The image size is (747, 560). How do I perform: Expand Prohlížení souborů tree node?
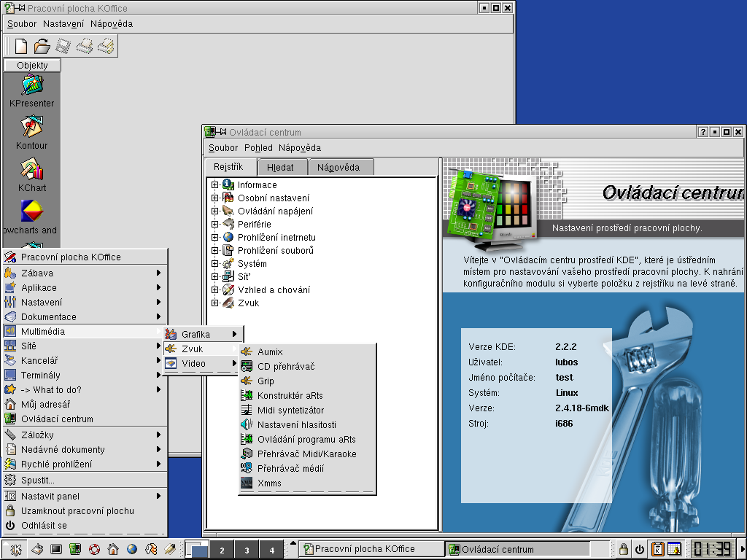point(215,251)
